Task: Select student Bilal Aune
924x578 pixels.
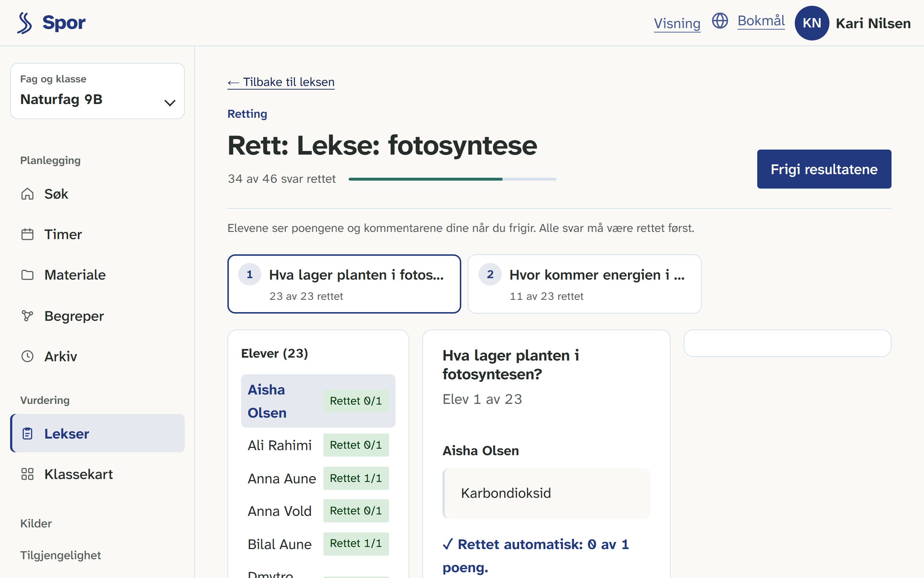Action: [x=318, y=544]
